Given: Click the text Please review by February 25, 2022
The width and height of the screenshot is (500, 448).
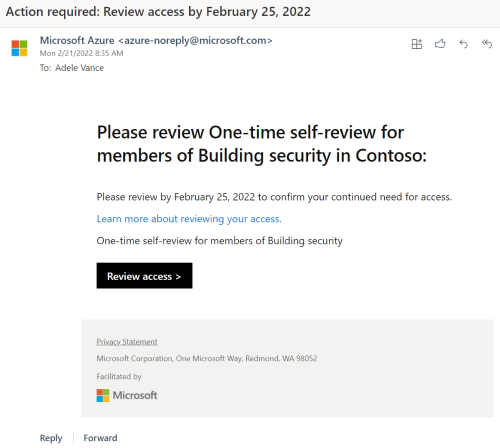Looking at the screenshot, I should (274, 197).
